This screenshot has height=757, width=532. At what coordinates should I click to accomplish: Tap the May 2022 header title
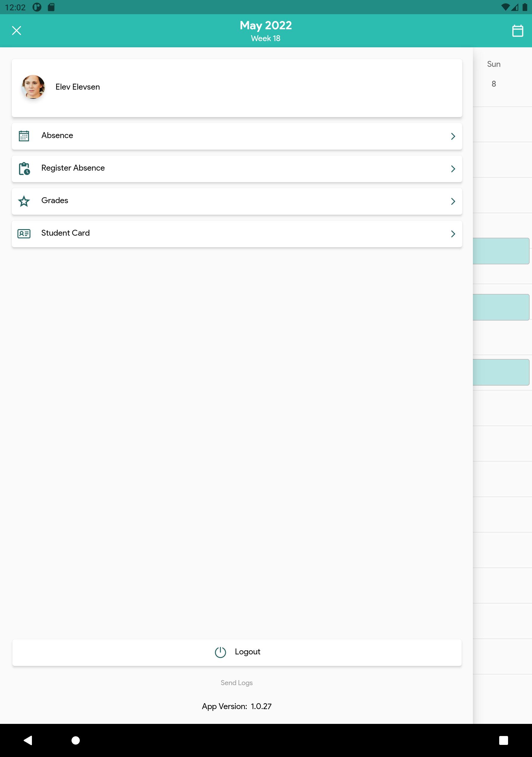[266, 25]
